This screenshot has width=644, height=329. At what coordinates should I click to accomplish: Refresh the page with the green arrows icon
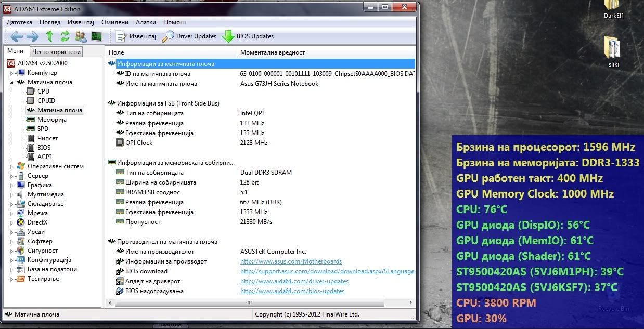point(65,36)
